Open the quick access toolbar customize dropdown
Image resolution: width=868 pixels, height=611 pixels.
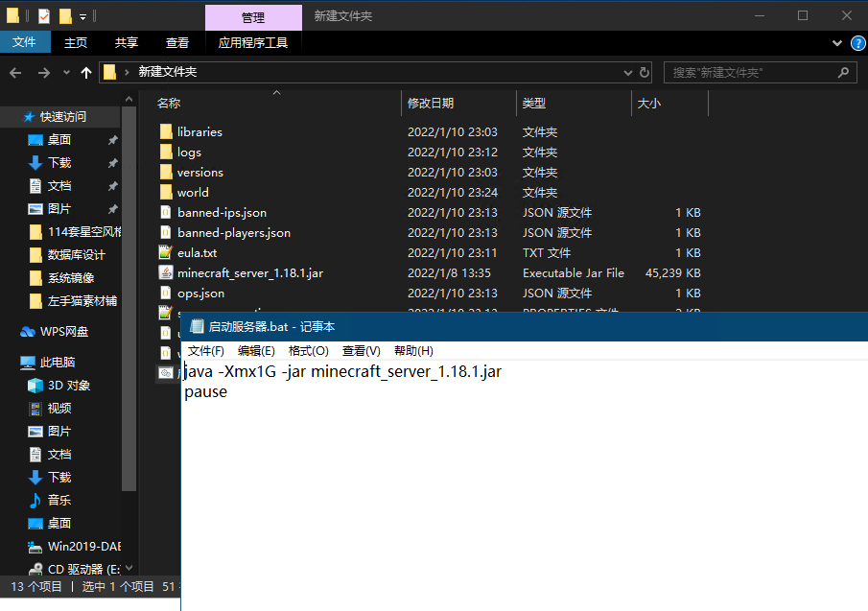(x=82, y=17)
